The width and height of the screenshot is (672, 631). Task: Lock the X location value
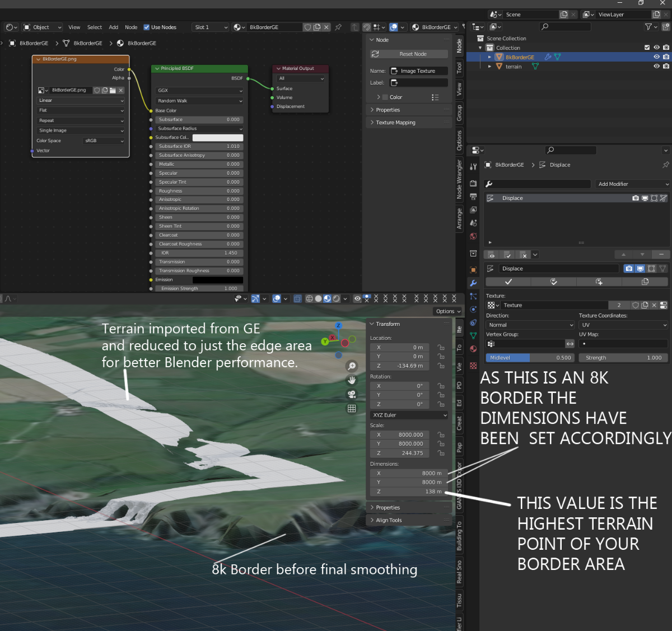tap(441, 348)
